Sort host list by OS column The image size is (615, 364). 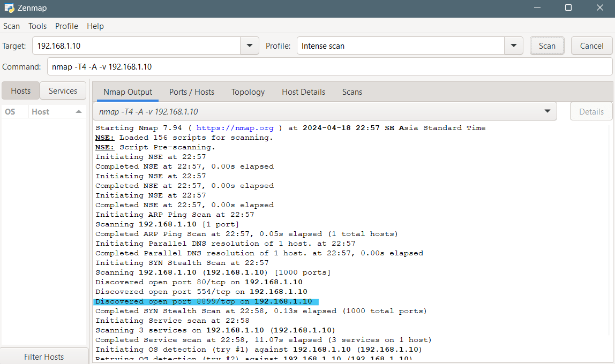[14, 112]
